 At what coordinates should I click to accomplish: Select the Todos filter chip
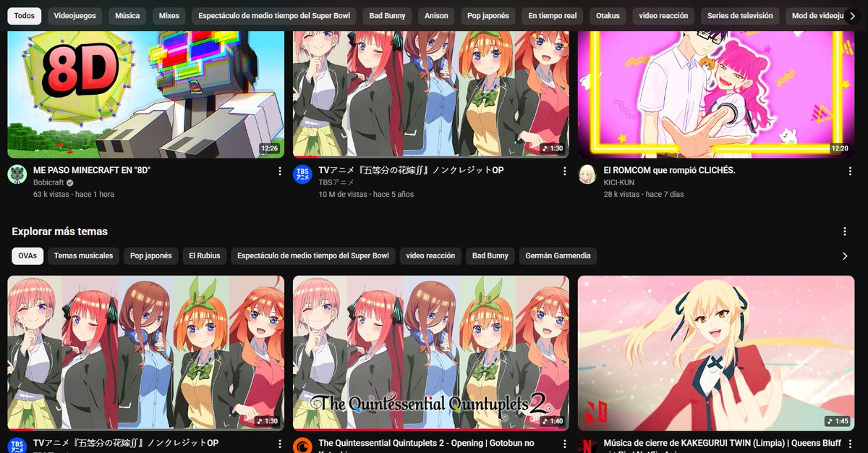pyautogui.click(x=24, y=15)
